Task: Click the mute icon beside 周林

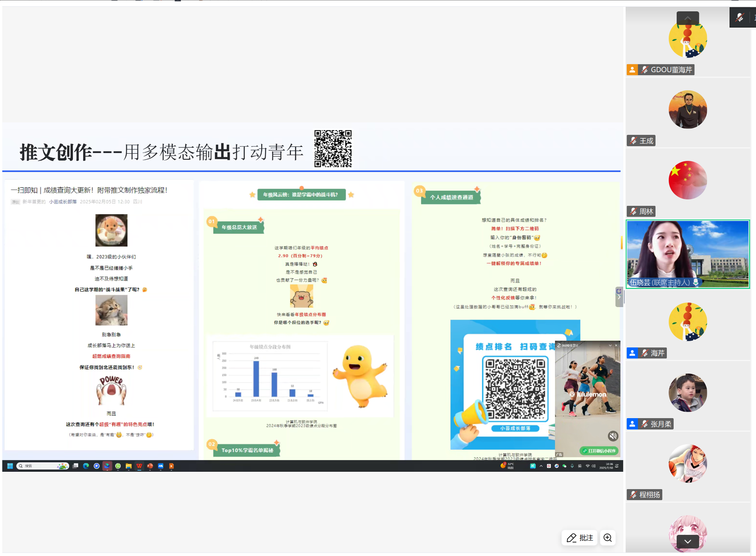Action: tap(634, 212)
